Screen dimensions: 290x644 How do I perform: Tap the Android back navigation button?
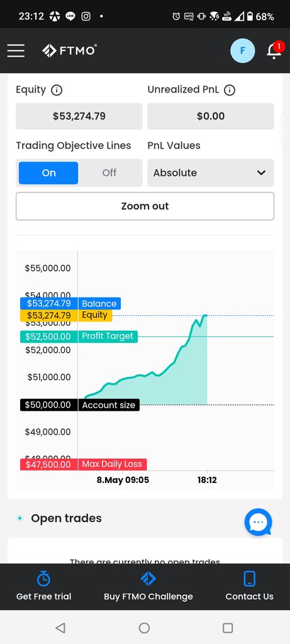coord(60,628)
